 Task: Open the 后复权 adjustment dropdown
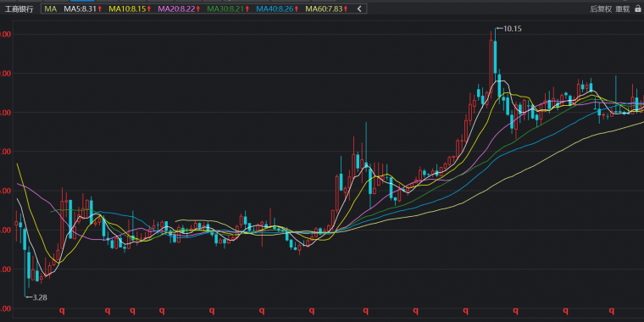pos(601,9)
